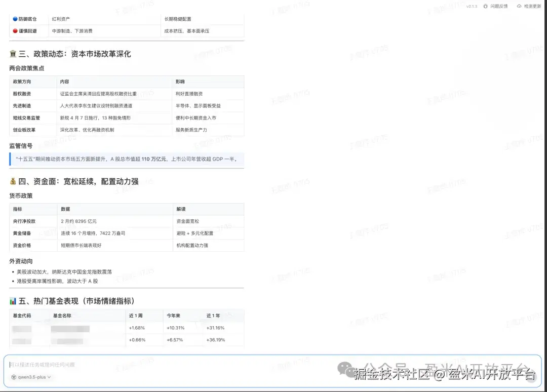Click the money bag icon on 四、资金面 heading

pos(12,181)
